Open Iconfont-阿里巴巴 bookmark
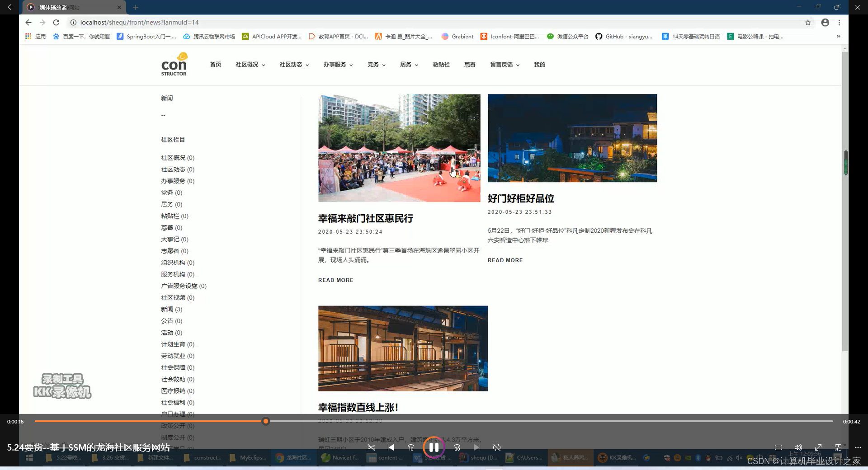This screenshot has height=470, width=868. click(x=509, y=36)
